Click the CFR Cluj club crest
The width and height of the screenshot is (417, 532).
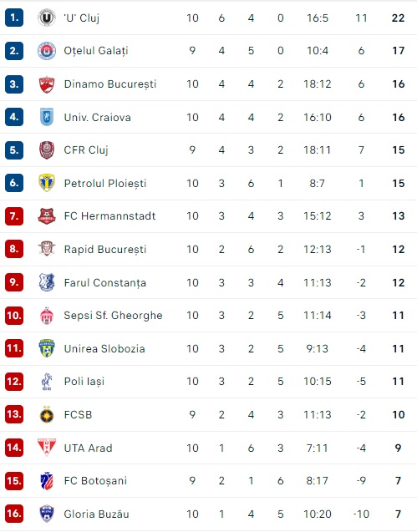click(x=47, y=150)
